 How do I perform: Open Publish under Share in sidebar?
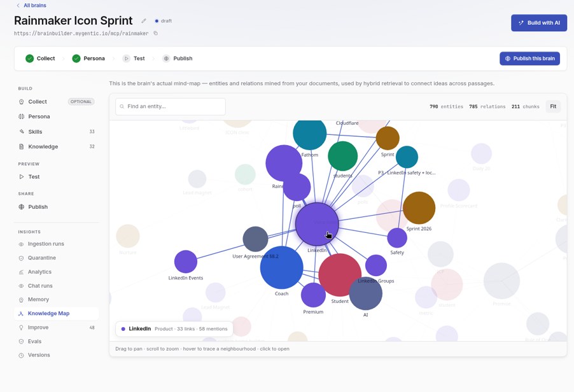[x=57, y=207]
